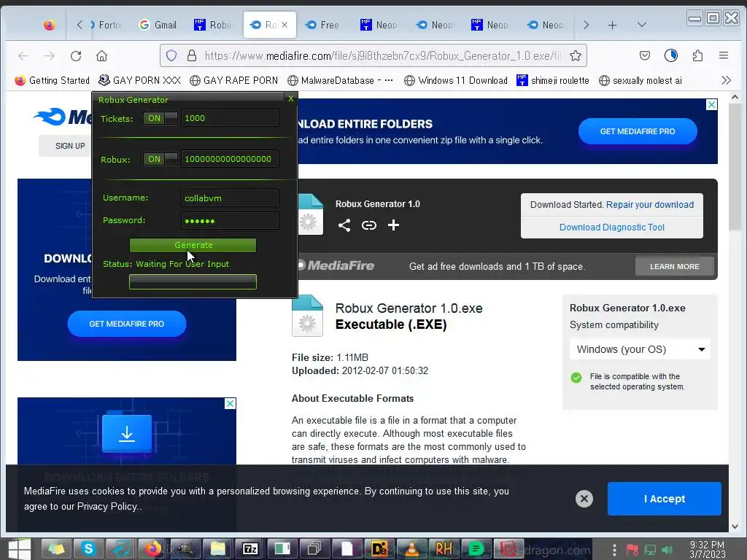Go back to previous page
This screenshot has height=560, width=747.
23,55
